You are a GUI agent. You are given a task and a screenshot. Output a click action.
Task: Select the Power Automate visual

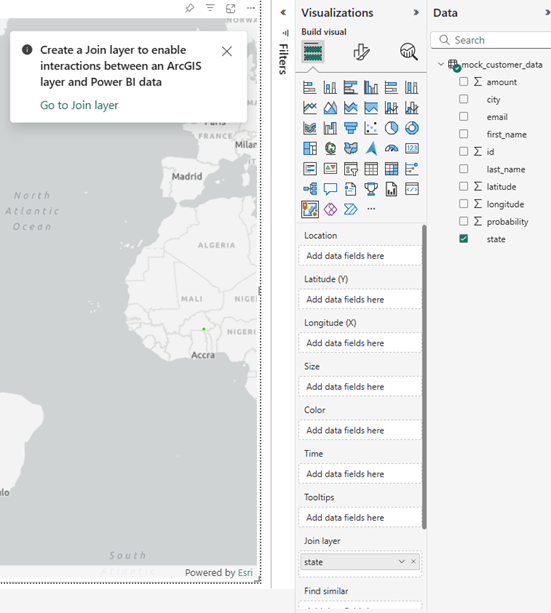(350, 210)
